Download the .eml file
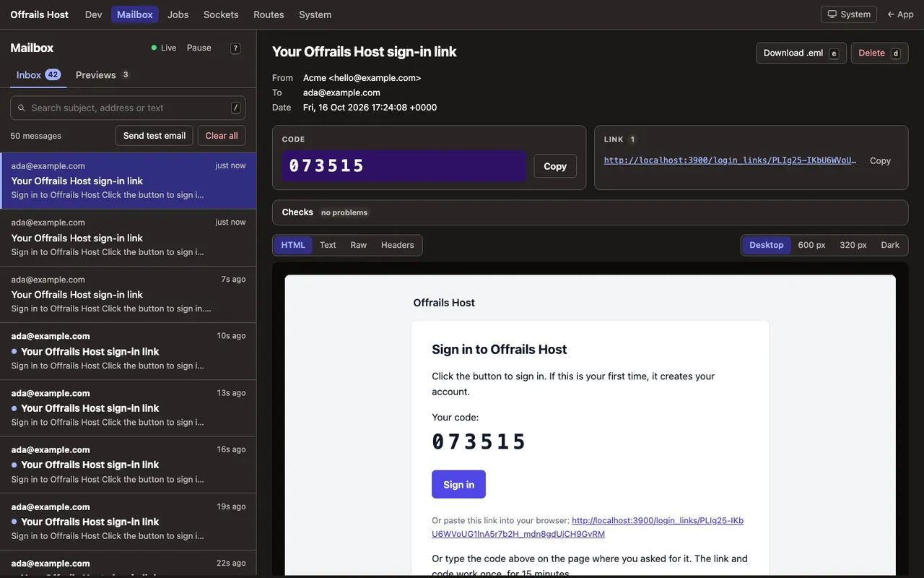Screen dimensions: 924x578 [801, 53]
